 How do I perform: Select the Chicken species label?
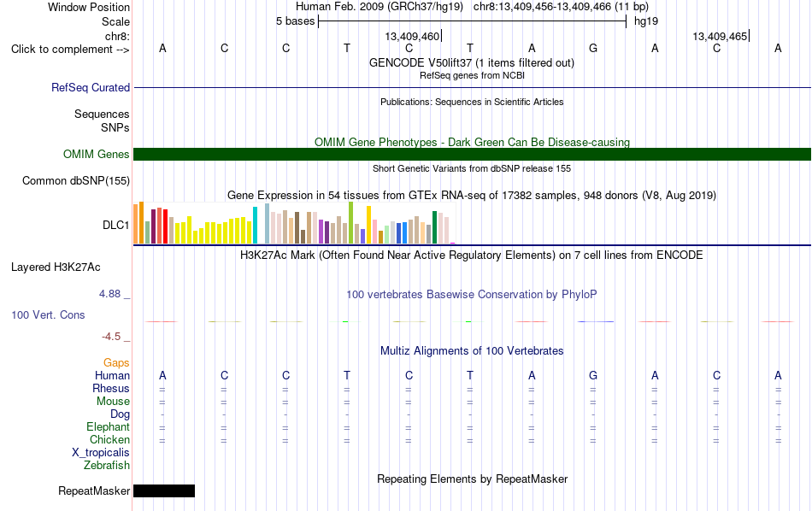109,439
